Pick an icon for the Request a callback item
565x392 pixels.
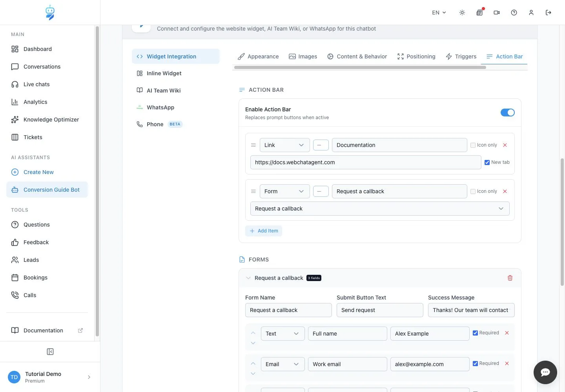point(321,191)
